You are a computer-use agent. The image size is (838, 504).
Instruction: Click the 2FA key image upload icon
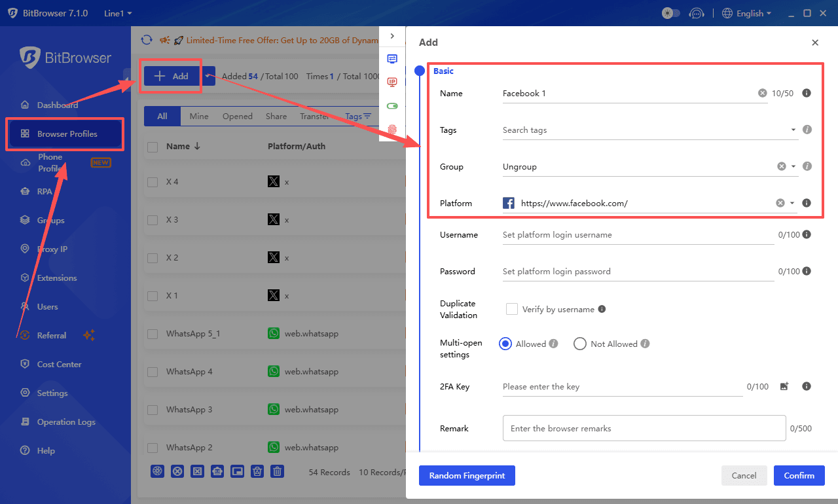[784, 387]
